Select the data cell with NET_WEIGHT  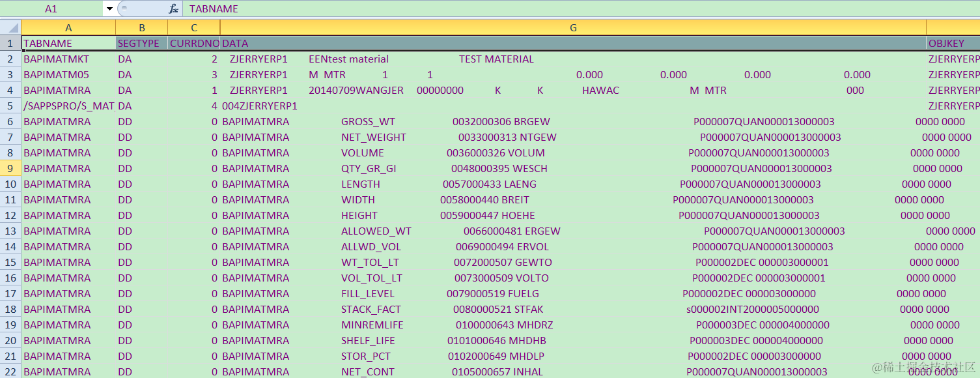pyautogui.click(x=573, y=138)
